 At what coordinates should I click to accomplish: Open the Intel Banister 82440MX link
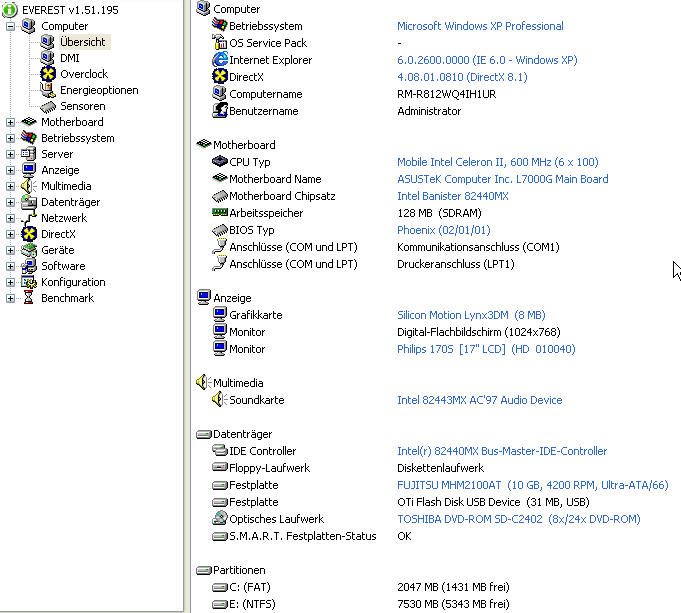[453, 196]
